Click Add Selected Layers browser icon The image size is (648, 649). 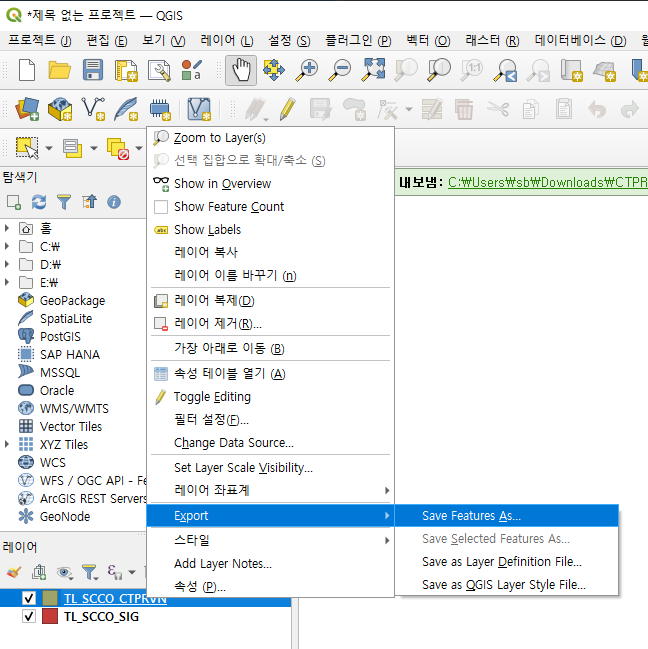tap(14, 202)
